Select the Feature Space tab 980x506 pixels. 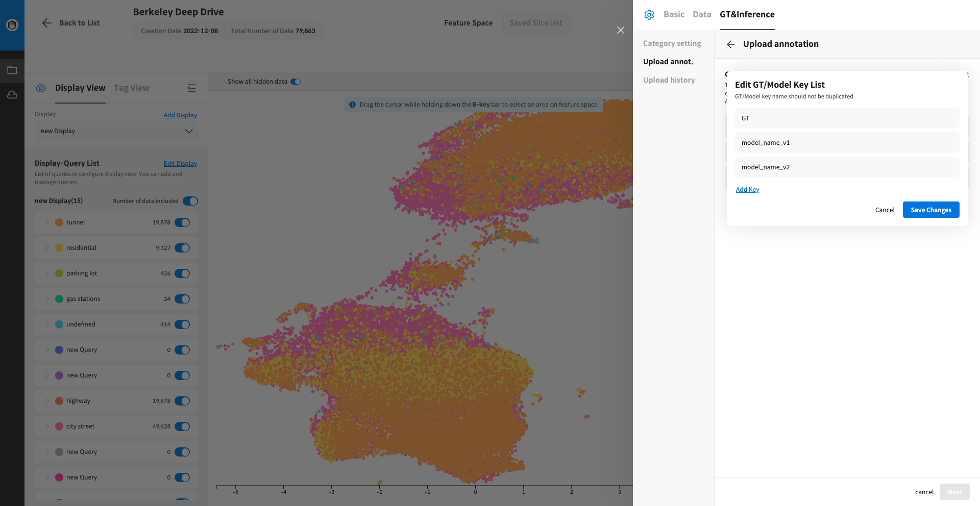point(468,23)
